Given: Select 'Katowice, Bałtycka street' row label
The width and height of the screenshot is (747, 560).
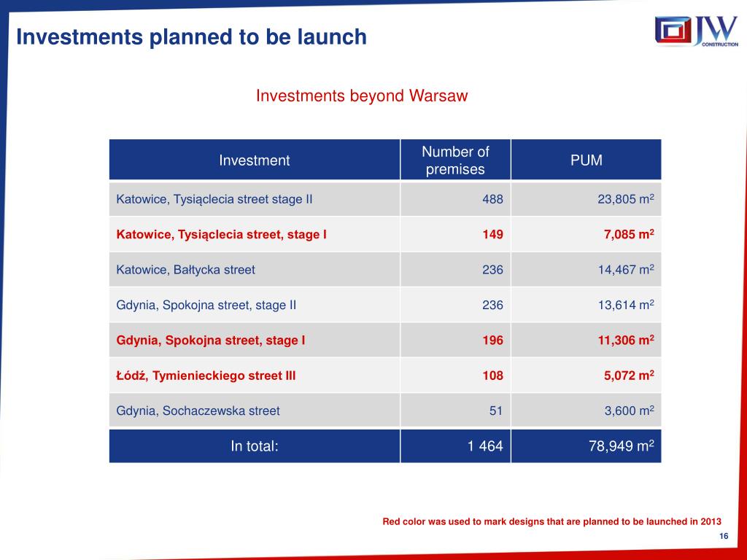Looking at the screenshot, I should click(186, 270).
